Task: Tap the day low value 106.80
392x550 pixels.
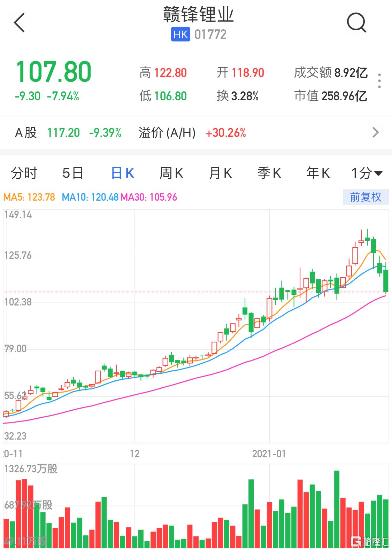Action: pyautogui.click(x=170, y=96)
